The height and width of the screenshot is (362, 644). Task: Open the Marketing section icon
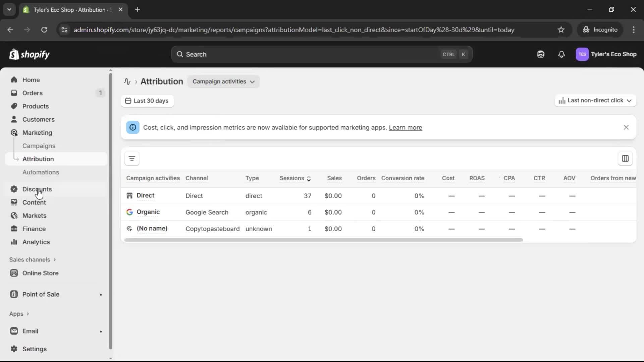(14, 132)
